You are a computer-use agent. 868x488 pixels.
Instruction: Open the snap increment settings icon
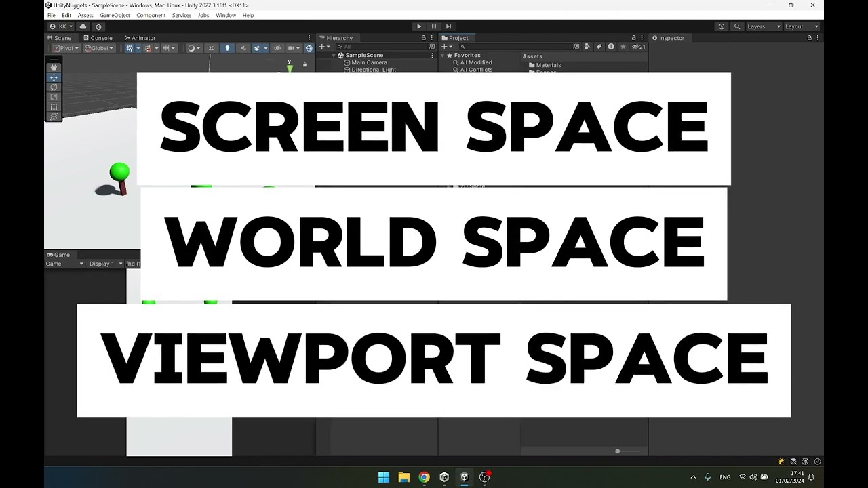[168, 48]
